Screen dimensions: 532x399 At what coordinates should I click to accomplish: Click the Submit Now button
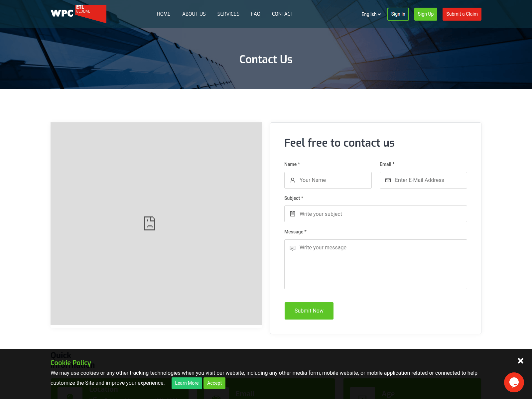click(309, 311)
